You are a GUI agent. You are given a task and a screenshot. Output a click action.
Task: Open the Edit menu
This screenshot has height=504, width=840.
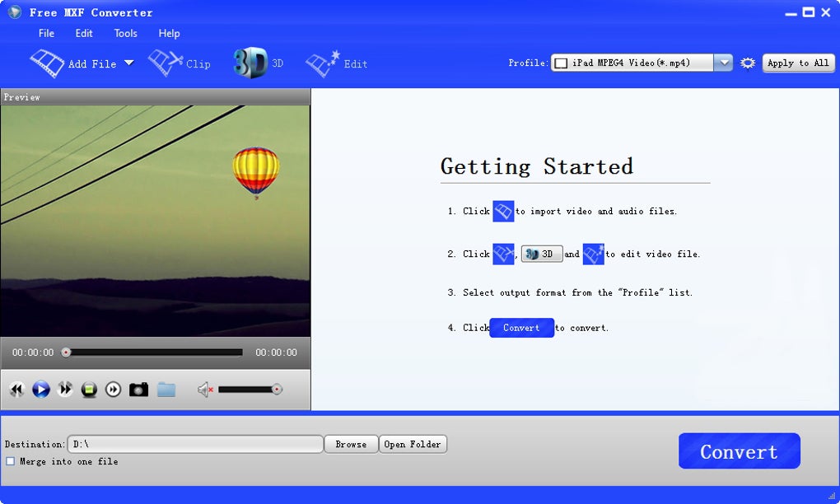83,33
